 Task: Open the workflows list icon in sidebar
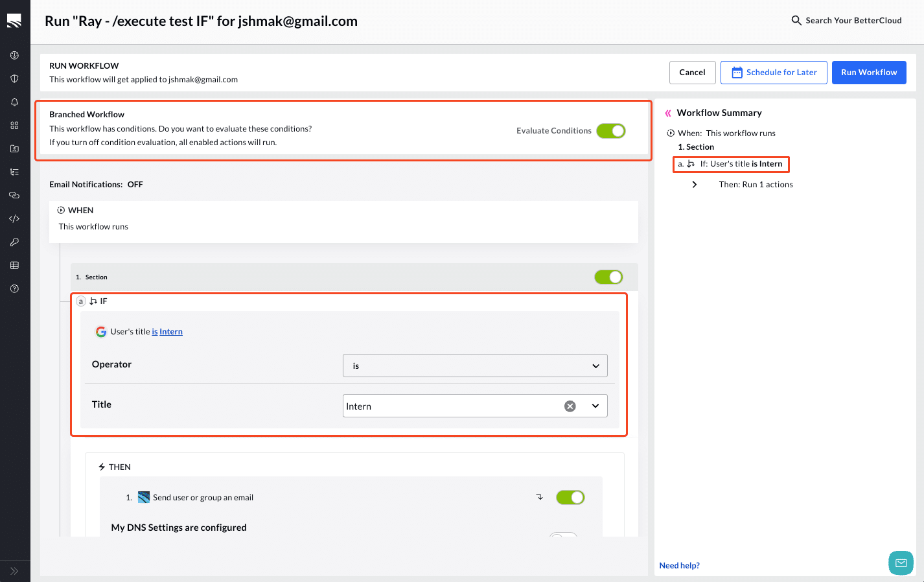tap(14, 172)
